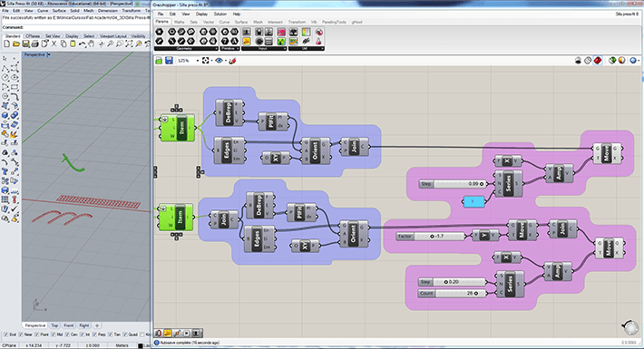
Task: Open the Rhino Surface menu
Action: pos(59,11)
